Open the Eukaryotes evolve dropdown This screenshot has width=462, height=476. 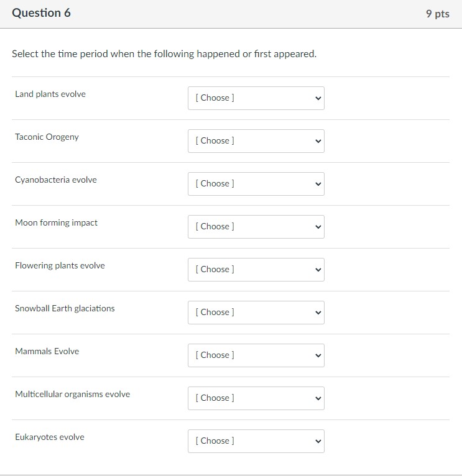pos(256,441)
